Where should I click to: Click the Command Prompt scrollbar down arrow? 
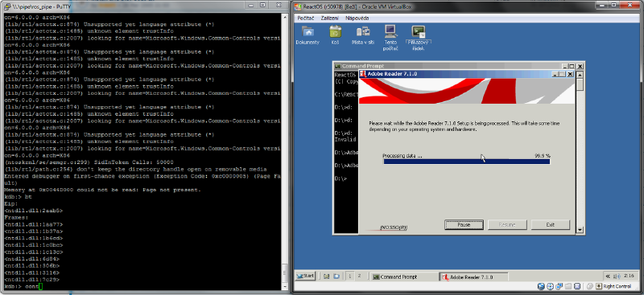(580, 230)
